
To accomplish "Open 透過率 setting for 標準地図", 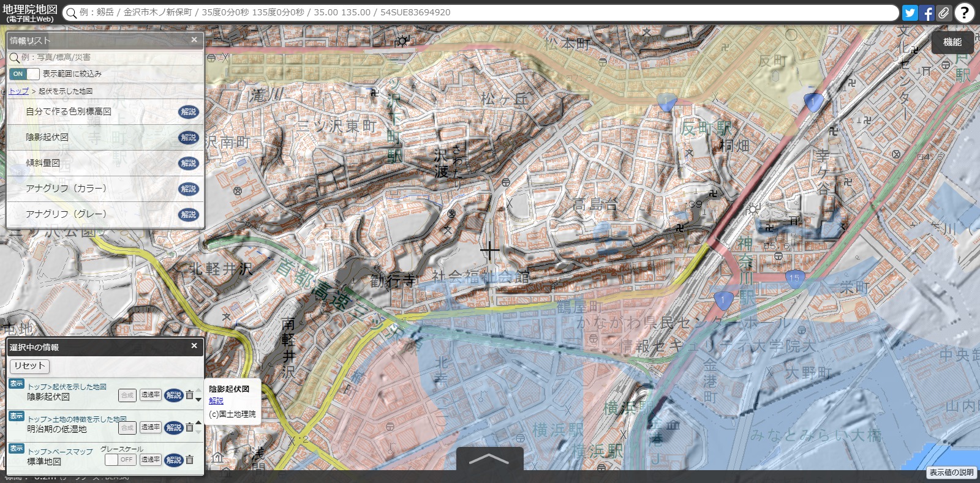I will click(x=151, y=459).
